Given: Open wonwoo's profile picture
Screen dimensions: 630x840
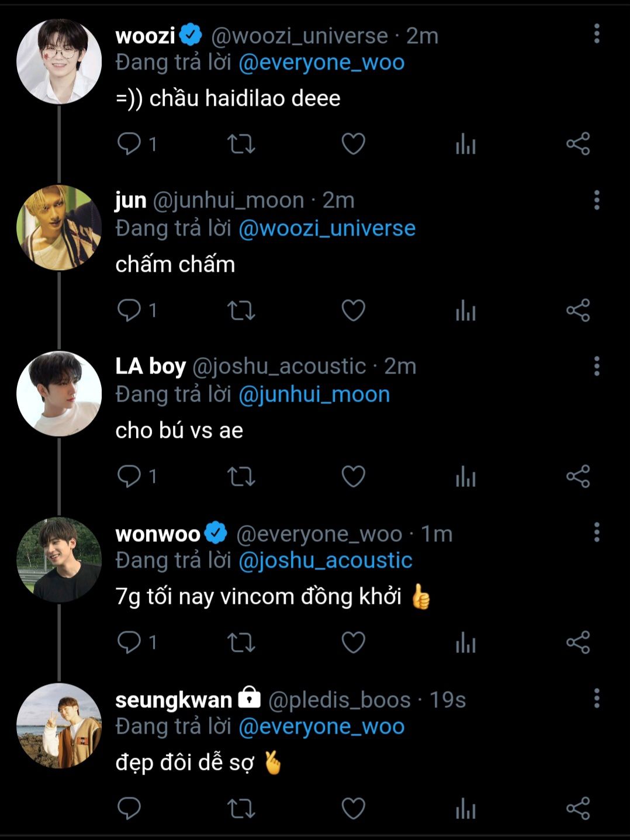Looking at the screenshot, I should [58, 559].
